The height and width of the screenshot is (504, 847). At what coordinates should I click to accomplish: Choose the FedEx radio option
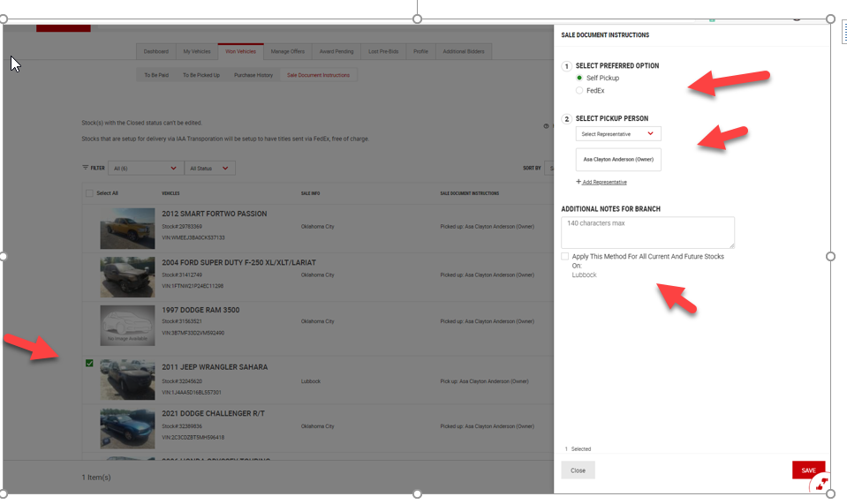[x=579, y=90]
